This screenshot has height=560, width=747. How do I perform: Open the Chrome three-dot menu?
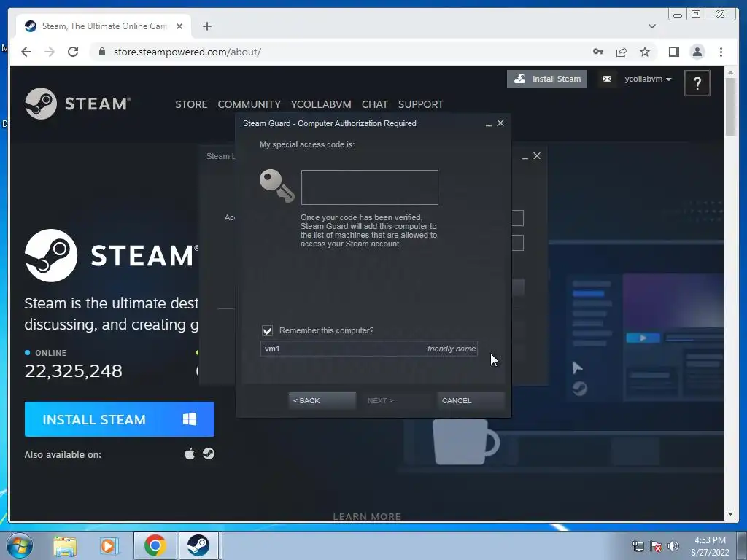pyautogui.click(x=721, y=52)
